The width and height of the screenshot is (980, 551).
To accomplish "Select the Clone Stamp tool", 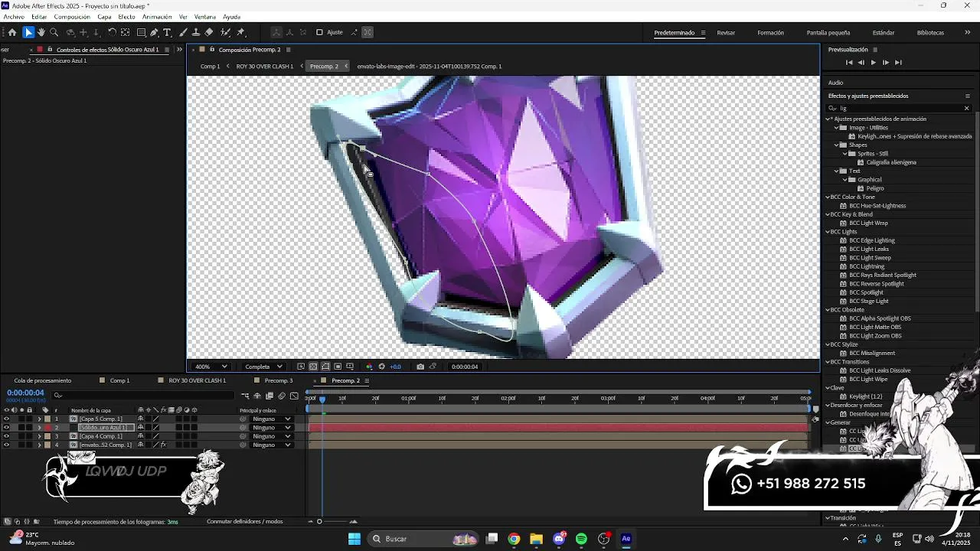I will click(x=195, y=32).
